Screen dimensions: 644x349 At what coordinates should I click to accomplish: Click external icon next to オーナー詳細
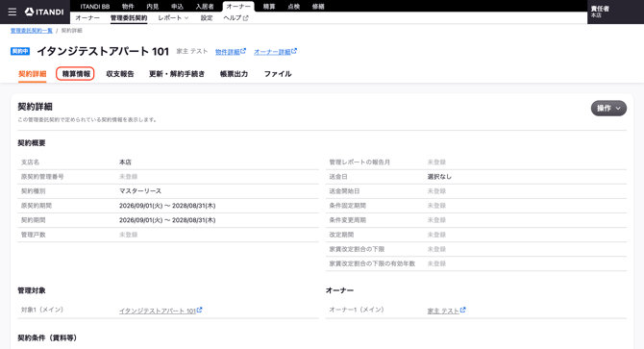(294, 51)
